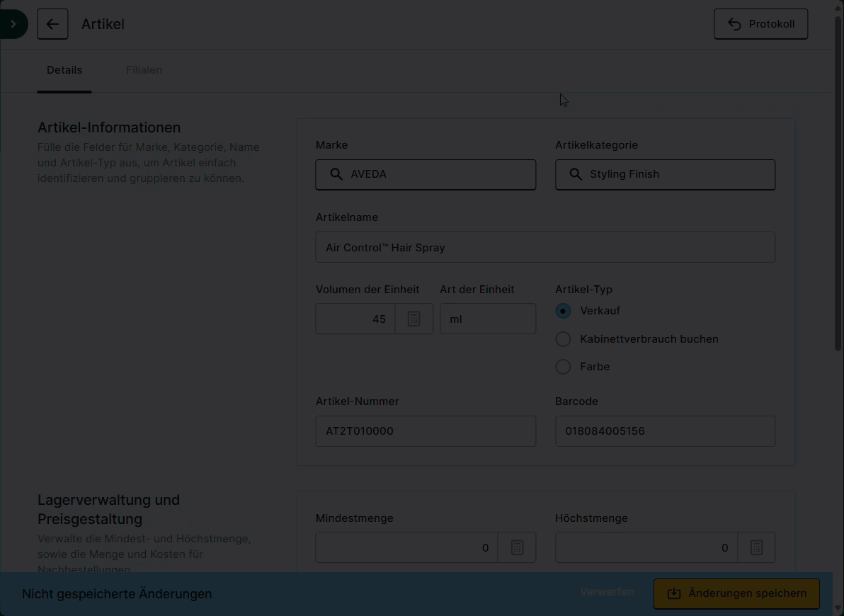Viewport: 844px width, 616px height.
Task: Click the Lagerverwaltung und Preisgestaltung heading
Action: click(x=109, y=509)
